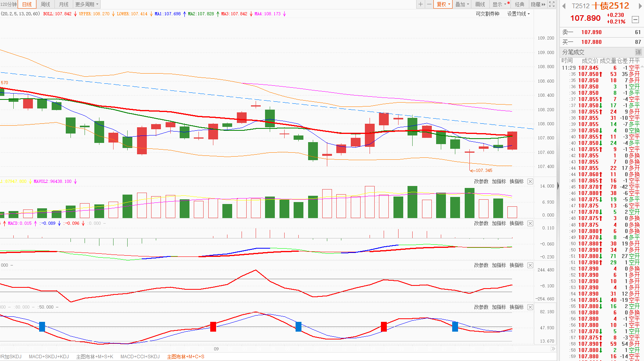This screenshot has height=361, width=644.
Task: Enter fullscreen chart view icon
Action: click(x=552, y=4)
